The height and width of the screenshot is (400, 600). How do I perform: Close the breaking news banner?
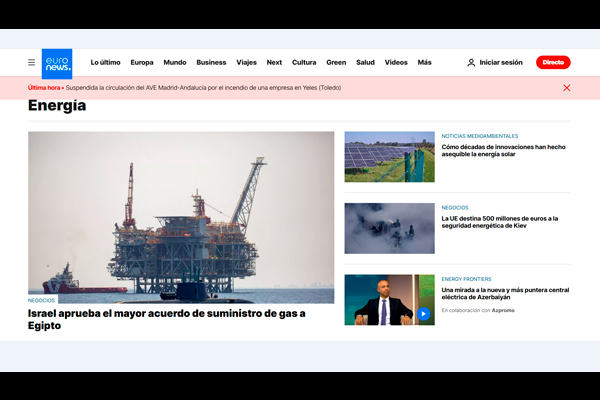pos(567,88)
